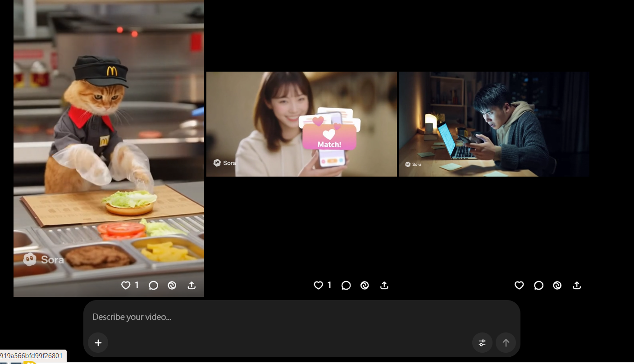Open the cat video thumbnail

[x=108, y=135]
